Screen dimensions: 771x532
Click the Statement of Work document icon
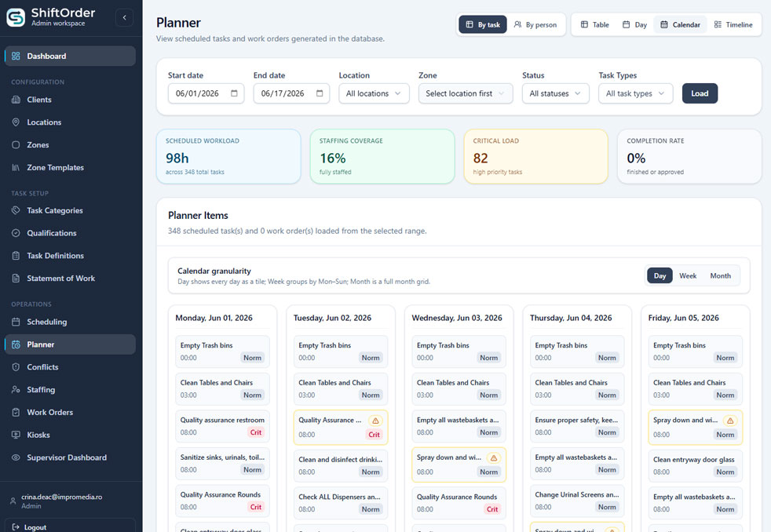pyautogui.click(x=16, y=278)
